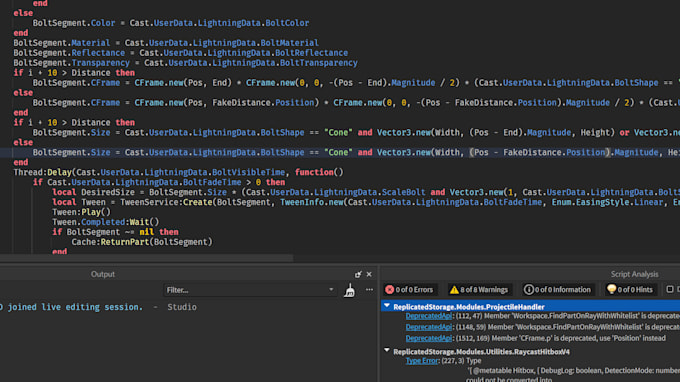The width and height of the screenshot is (680, 382).
Task: Focus the Output Filter text field
Action: pos(245,290)
